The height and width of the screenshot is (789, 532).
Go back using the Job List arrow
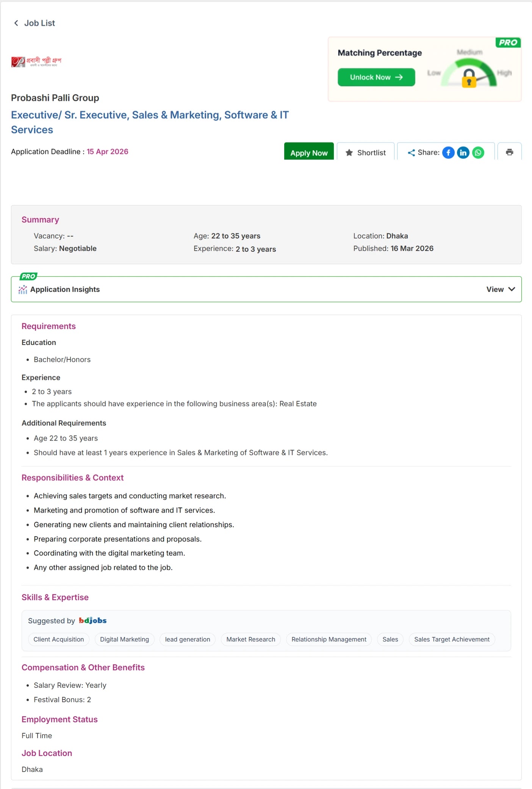(x=16, y=23)
